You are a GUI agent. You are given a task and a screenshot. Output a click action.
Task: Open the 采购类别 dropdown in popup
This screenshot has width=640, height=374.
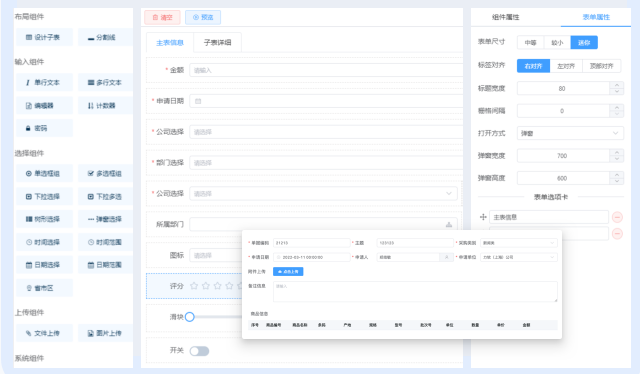[518, 243]
